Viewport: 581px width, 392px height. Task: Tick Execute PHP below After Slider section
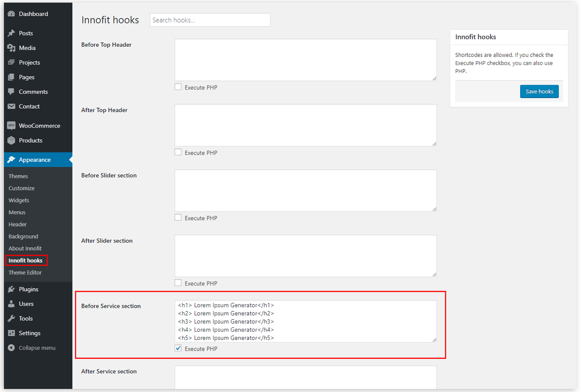click(178, 283)
